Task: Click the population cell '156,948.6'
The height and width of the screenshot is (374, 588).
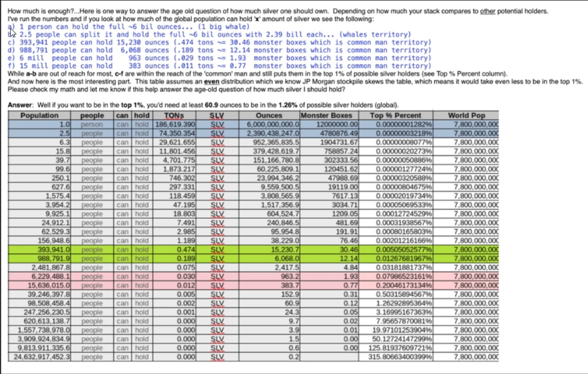Action: (x=39, y=241)
